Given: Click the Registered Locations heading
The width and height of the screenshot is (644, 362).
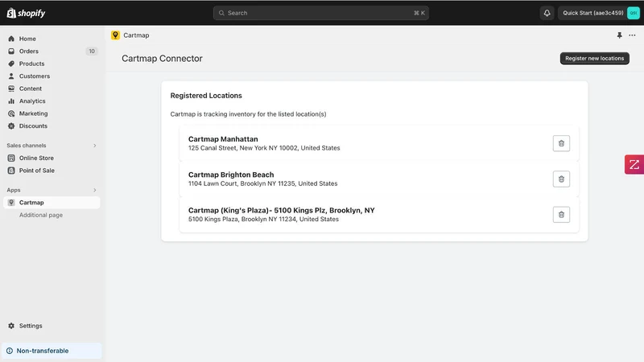Looking at the screenshot, I should 206,96.
